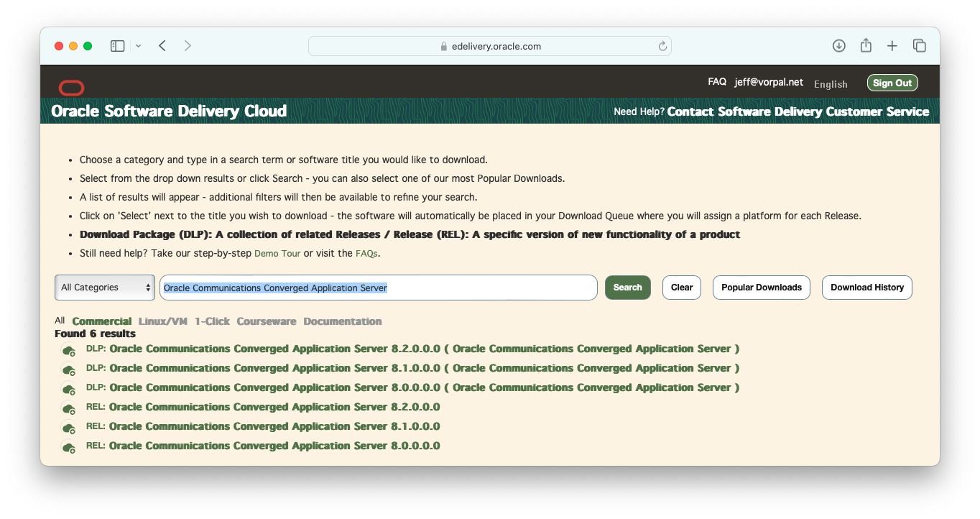Open Safari downloads icon
Viewport: 980px width, 519px height.
(x=838, y=46)
